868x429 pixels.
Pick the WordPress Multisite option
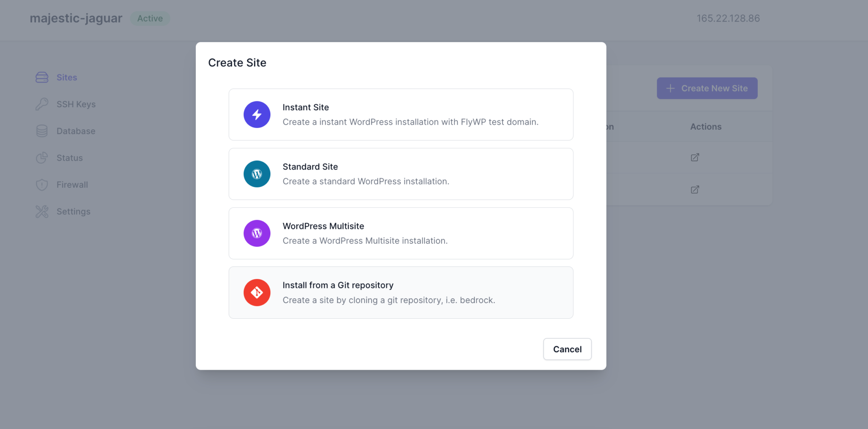click(401, 233)
